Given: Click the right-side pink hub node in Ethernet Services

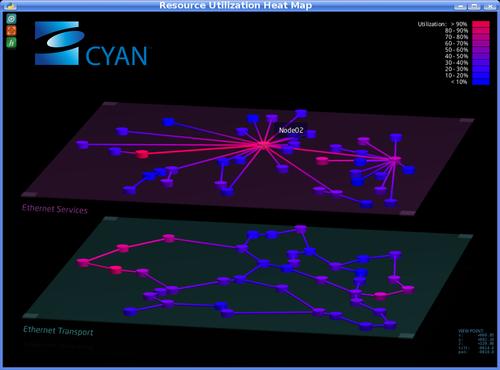Looking at the screenshot, I should tap(395, 160).
